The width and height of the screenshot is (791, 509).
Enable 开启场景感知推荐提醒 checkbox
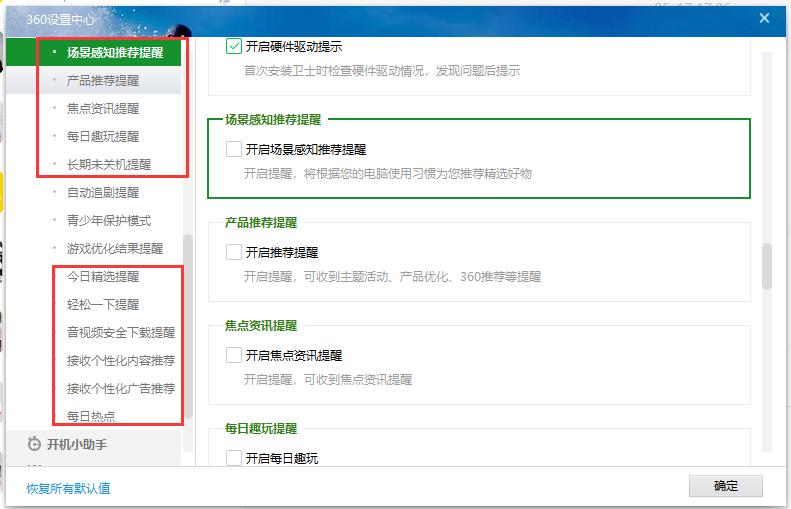(234, 149)
